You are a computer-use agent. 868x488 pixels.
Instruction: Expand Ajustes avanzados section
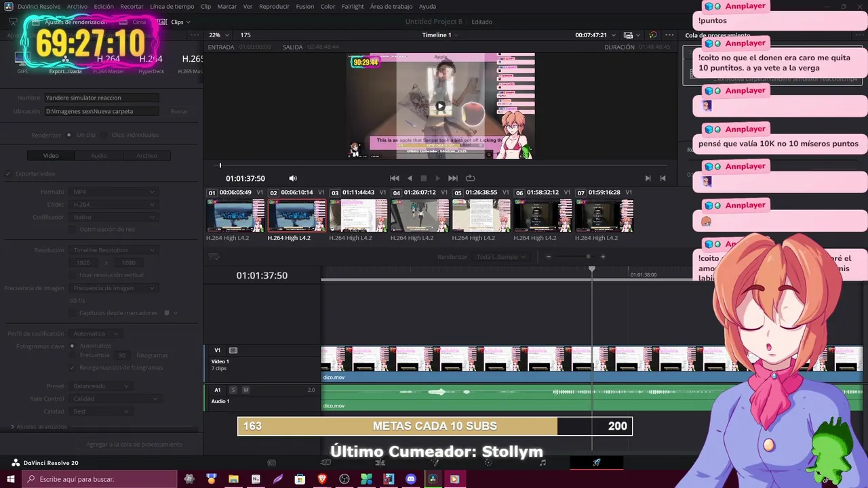point(13,427)
